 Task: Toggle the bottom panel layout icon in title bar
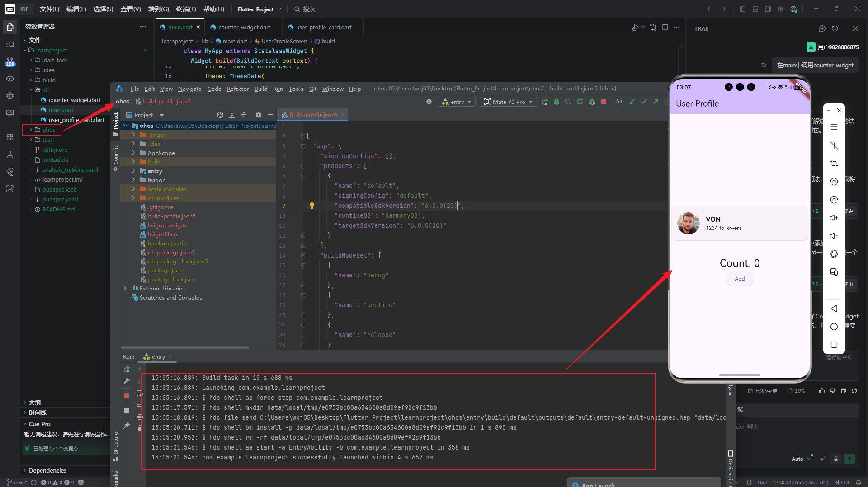pyautogui.click(x=755, y=9)
